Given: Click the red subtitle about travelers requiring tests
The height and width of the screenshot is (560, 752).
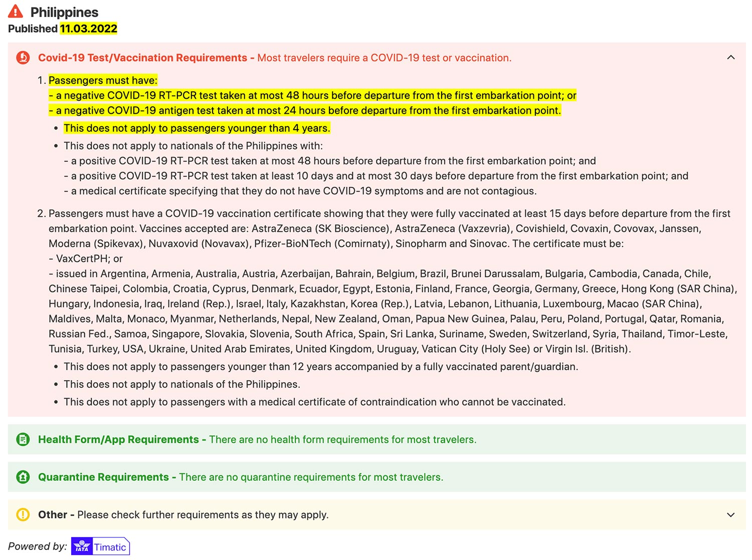Looking at the screenshot, I should (x=384, y=58).
